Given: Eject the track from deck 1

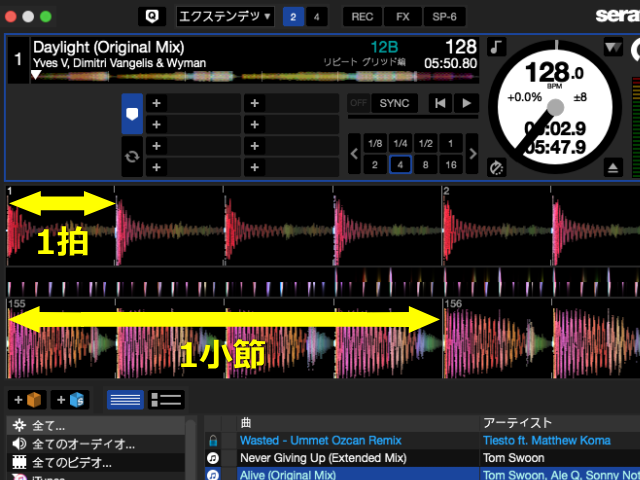Looking at the screenshot, I should pyautogui.click(x=613, y=168).
